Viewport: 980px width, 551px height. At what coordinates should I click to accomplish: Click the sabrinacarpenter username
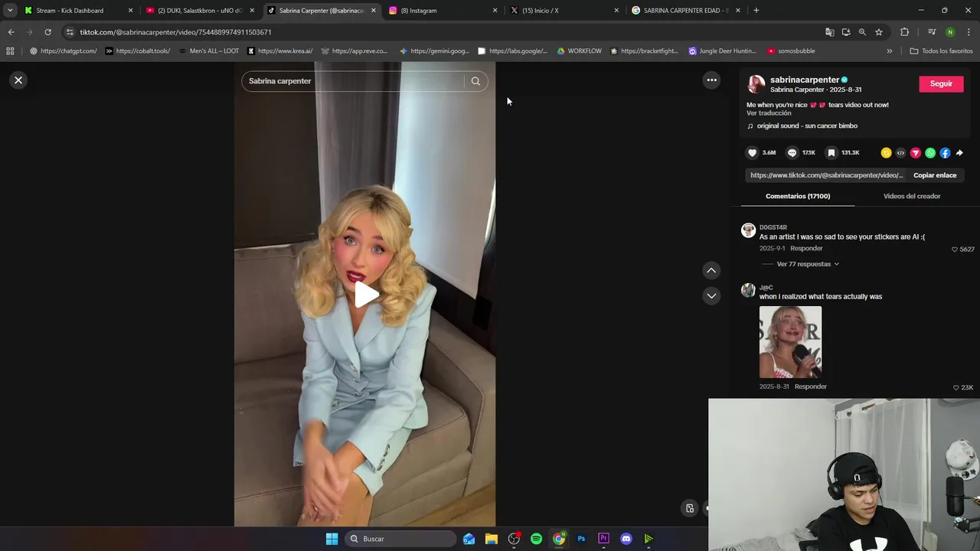805,80
